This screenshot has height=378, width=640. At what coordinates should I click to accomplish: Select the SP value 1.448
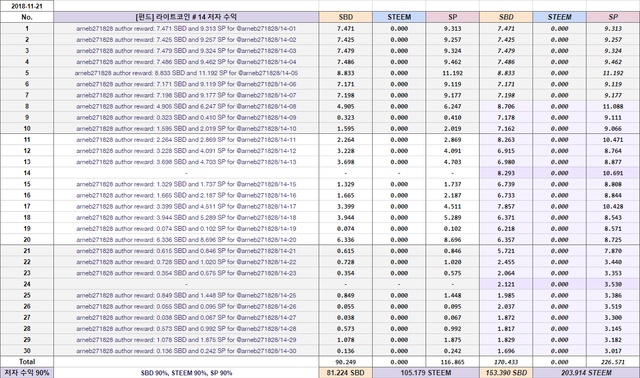(453, 295)
